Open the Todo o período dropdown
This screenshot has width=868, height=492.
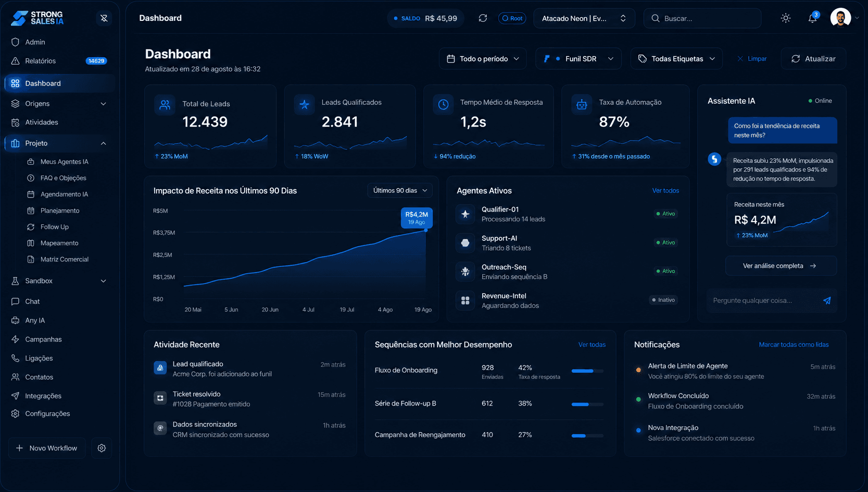(x=483, y=59)
